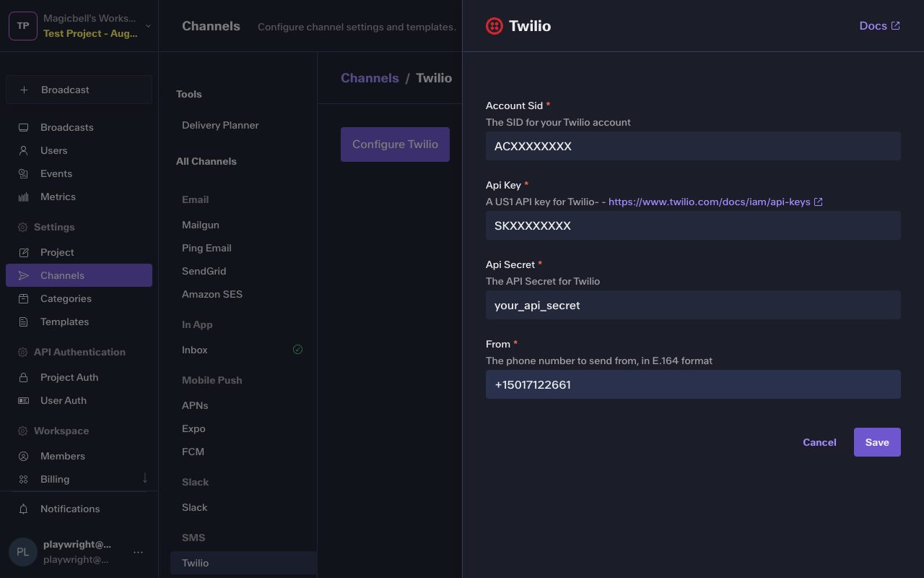Click the plus icon beside Broadcast

tap(24, 90)
